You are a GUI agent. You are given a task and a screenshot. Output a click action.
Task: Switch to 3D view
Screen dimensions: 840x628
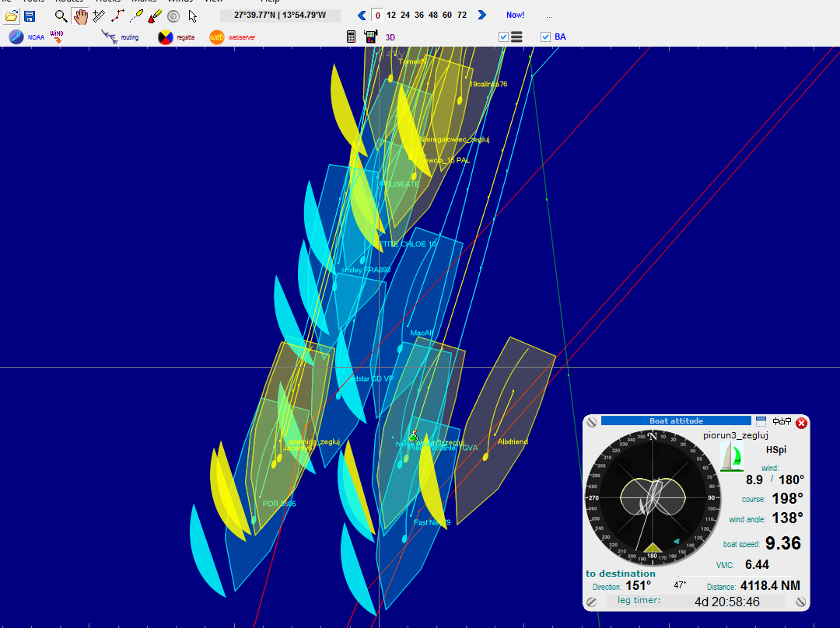(390, 37)
